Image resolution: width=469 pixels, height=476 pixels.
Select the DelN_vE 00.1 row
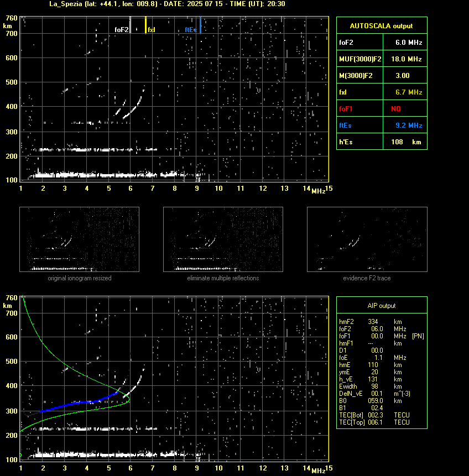pos(374,394)
